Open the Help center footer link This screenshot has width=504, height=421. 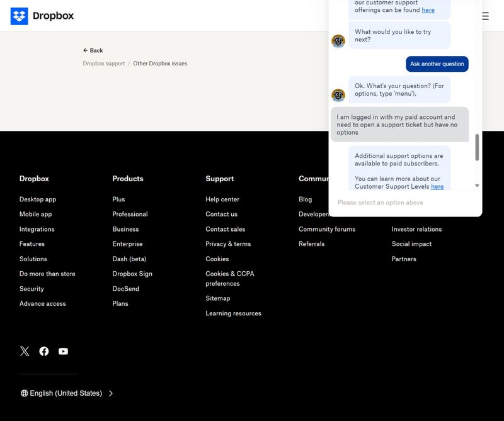(222, 199)
